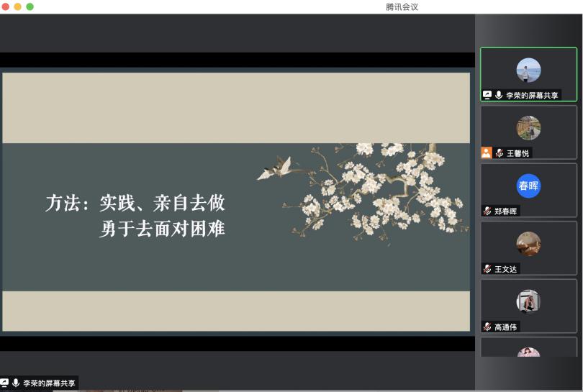Select 李荣's avatar in the participant list
This screenshot has height=392, width=583.
pos(528,70)
